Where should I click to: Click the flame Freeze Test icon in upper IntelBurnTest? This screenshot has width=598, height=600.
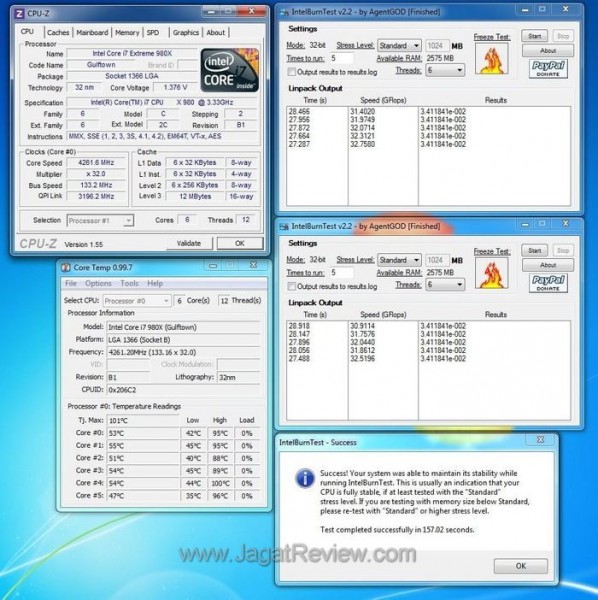492,59
